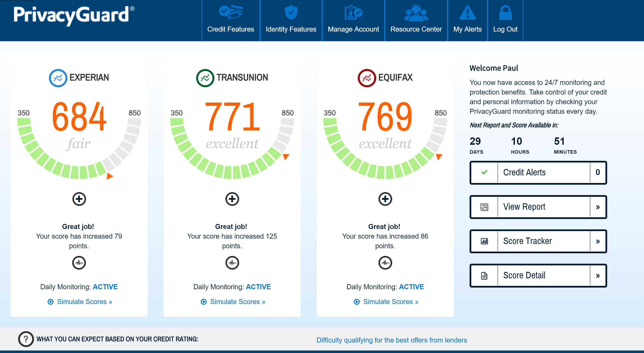Screen dimensions: 644x353
Task: Click the Score Tracker double arrow
Action: pyautogui.click(x=598, y=241)
